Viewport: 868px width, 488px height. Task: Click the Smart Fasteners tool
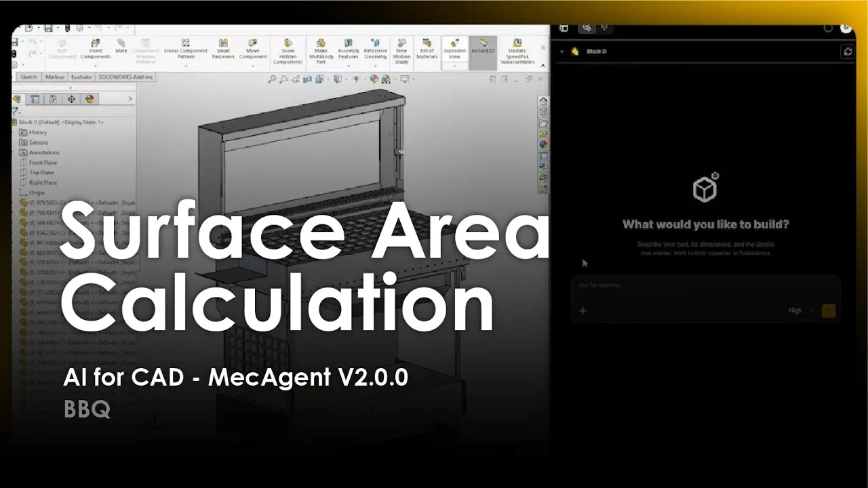[x=223, y=49]
